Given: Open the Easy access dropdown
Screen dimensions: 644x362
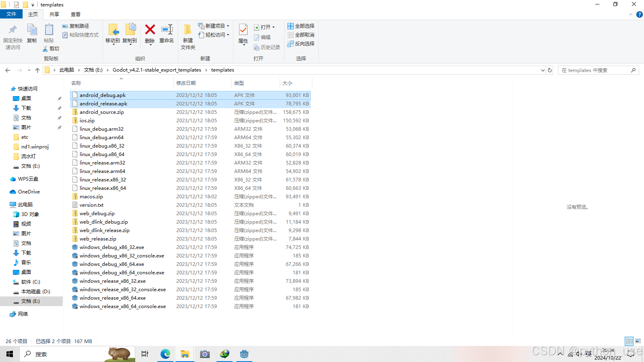Looking at the screenshot, I should (x=214, y=35).
